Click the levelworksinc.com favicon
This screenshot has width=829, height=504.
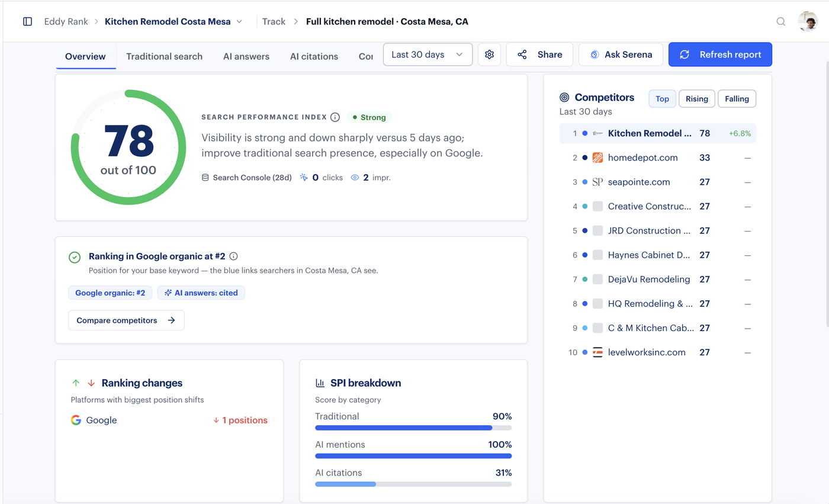click(597, 352)
